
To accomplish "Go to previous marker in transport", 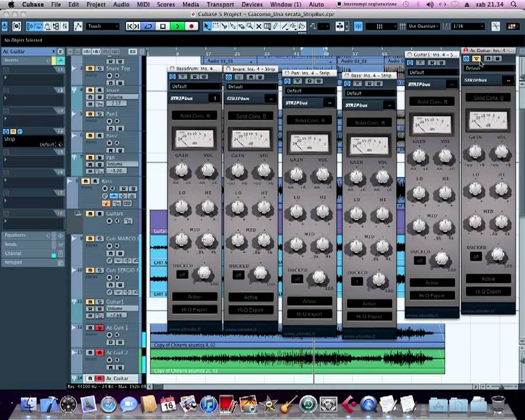I will click(x=129, y=26).
